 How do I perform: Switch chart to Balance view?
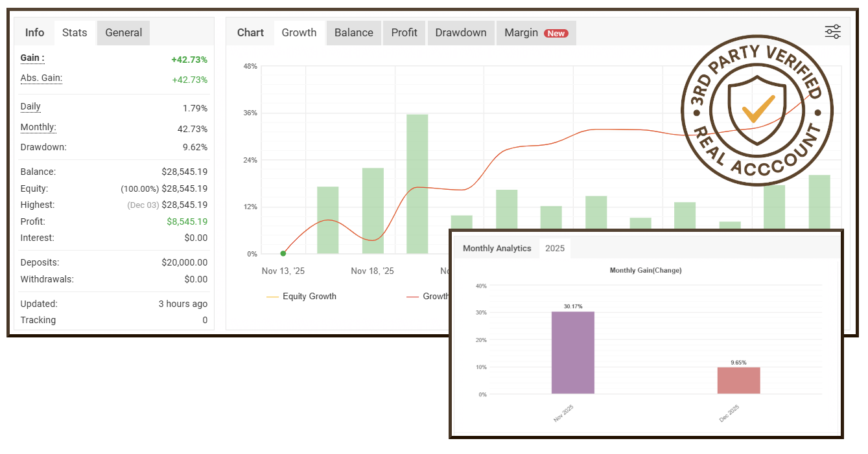click(x=353, y=32)
